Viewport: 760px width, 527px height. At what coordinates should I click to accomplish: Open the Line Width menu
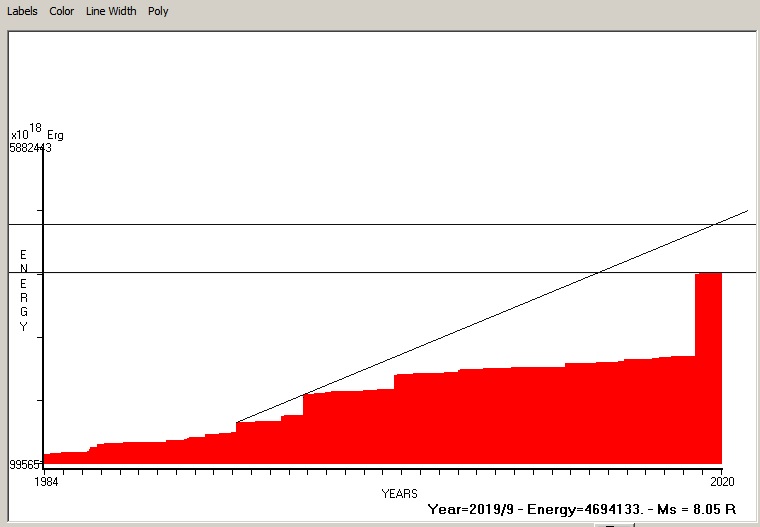coord(111,11)
